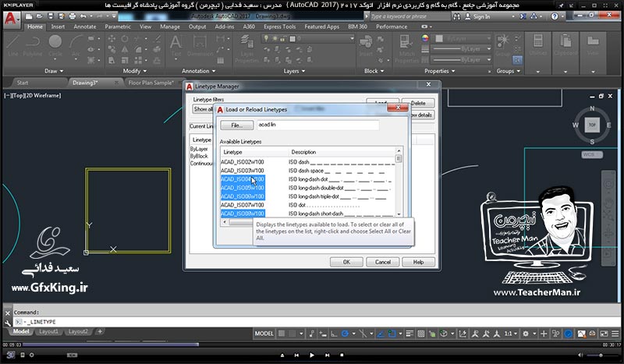The width and height of the screenshot is (624, 364).
Task: Click OK in the dialog
Action: pyautogui.click(x=346, y=262)
